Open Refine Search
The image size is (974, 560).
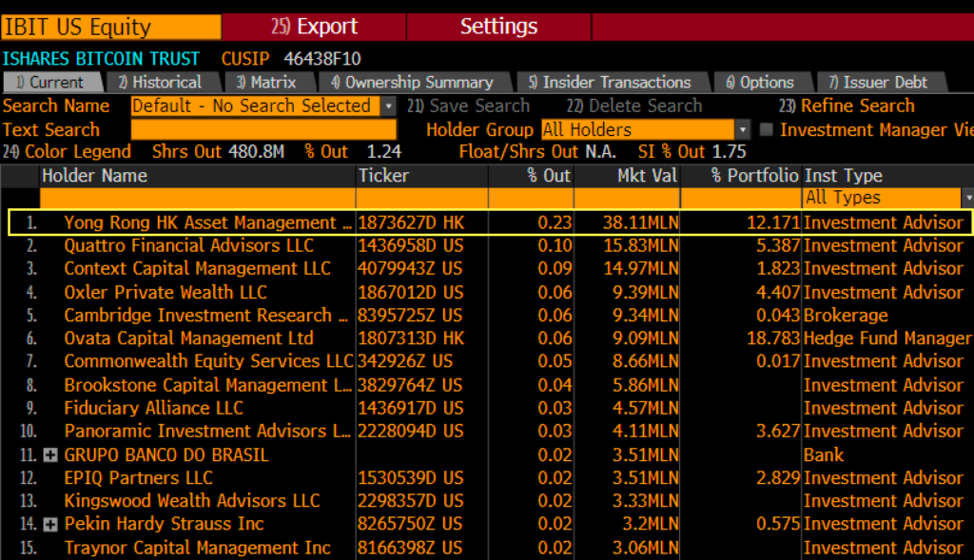(x=857, y=106)
